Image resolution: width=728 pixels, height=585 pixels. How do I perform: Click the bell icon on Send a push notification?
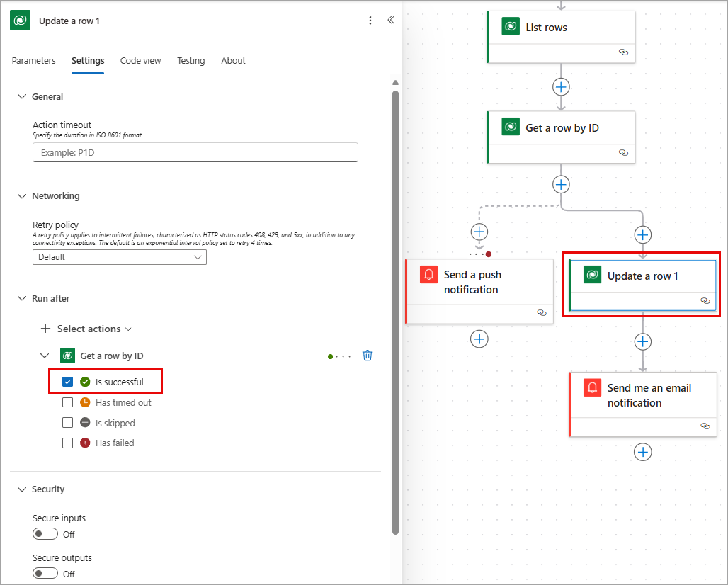click(428, 274)
